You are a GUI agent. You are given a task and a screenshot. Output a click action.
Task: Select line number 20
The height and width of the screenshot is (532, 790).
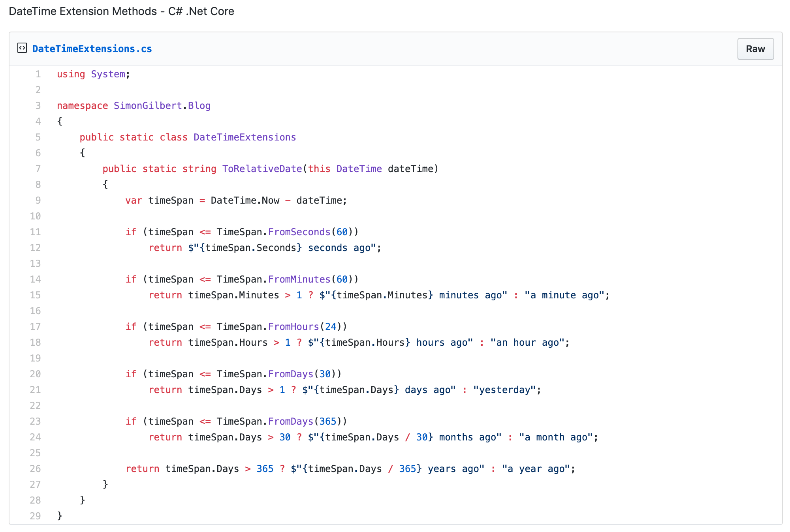point(36,374)
